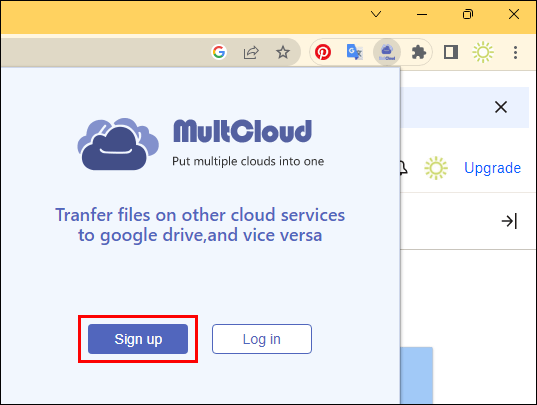The height and width of the screenshot is (405, 537).
Task: Open the Extensions puzzle menu
Action: click(419, 52)
